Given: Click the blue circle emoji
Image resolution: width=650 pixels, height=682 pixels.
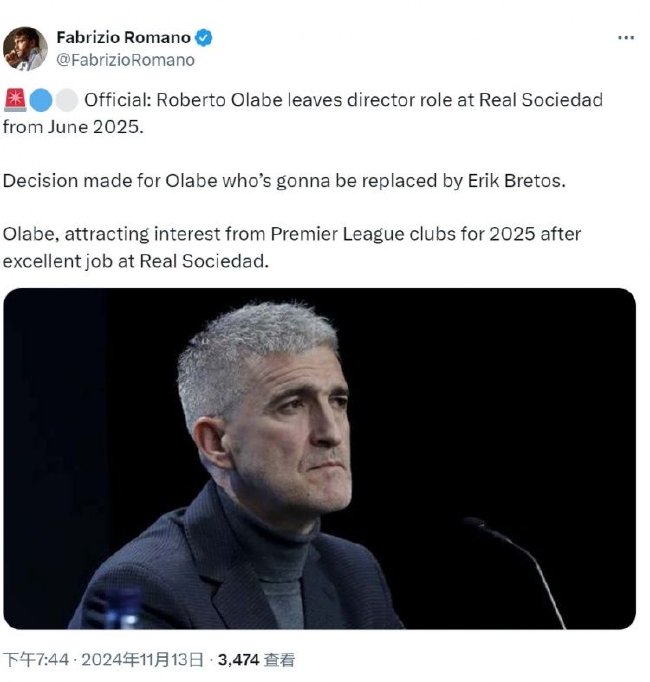Looking at the screenshot, I should [x=41, y=100].
